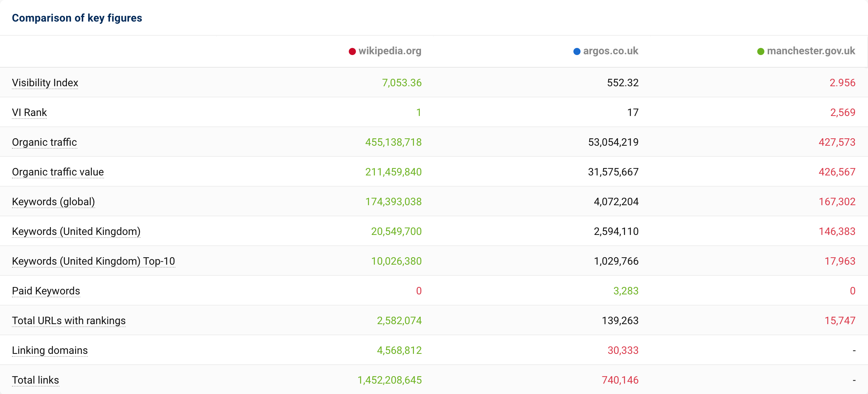Click the Keywords (global) label
Screen dimensions: 868x394
pos(54,201)
